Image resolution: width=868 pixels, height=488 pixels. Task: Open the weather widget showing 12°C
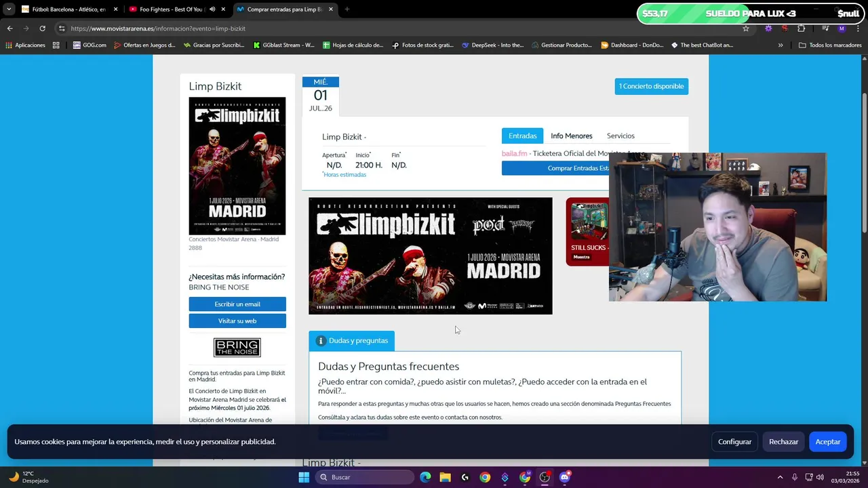[28, 477]
